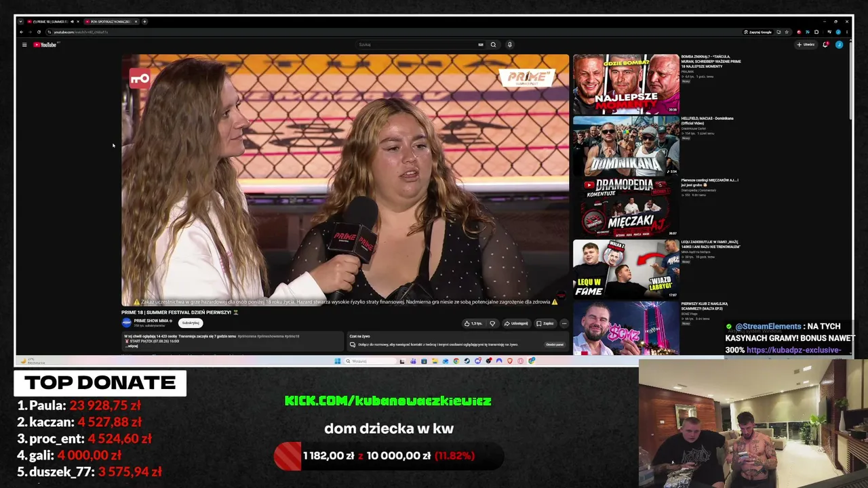Open the BOMZ video thumbnail
This screenshot has height=488, width=868.
coord(626,329)
